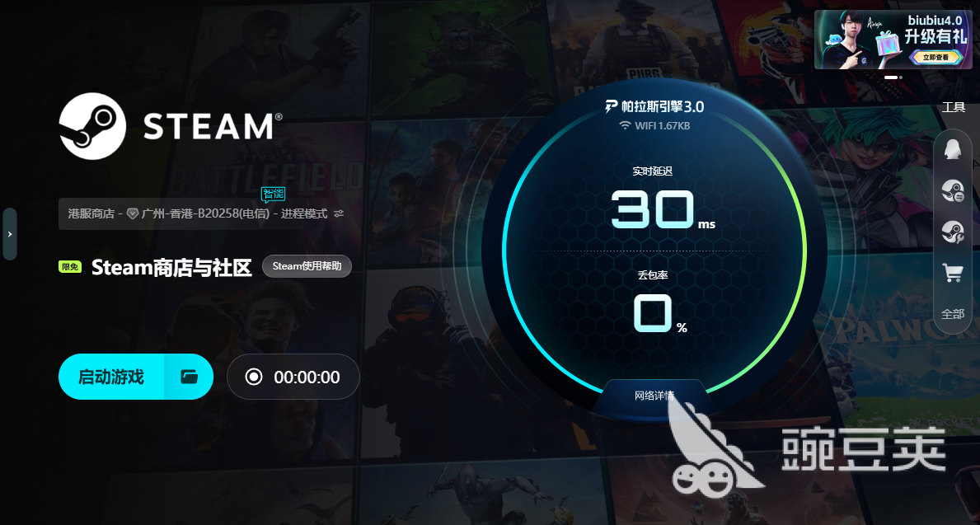
Task: Click 立即查看 on the biubiu4.0 banner
Action: (932, 57)
